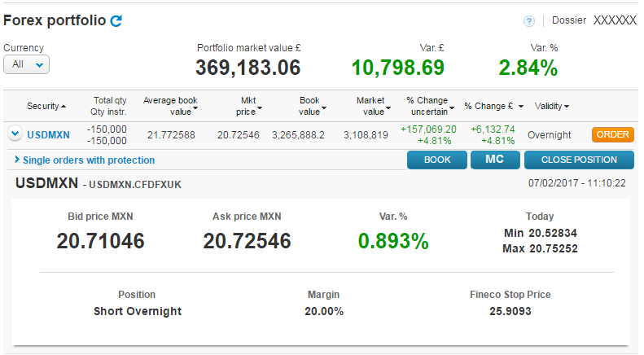Open the help question mark icon

pyautogui.click(x=529, y=21)
